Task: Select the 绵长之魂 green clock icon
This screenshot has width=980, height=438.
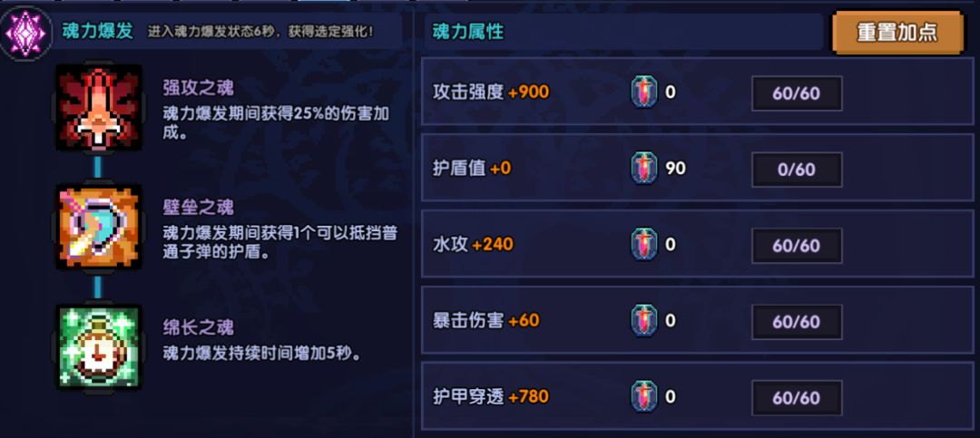Action: point(99,347)
